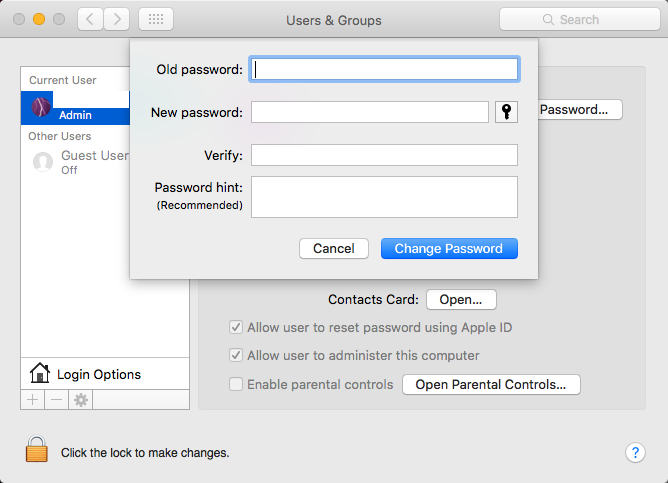The height and width of the screenshot is (483, 668).
Task: Click the Show All grid icon
Action: (x=155, y=19)
